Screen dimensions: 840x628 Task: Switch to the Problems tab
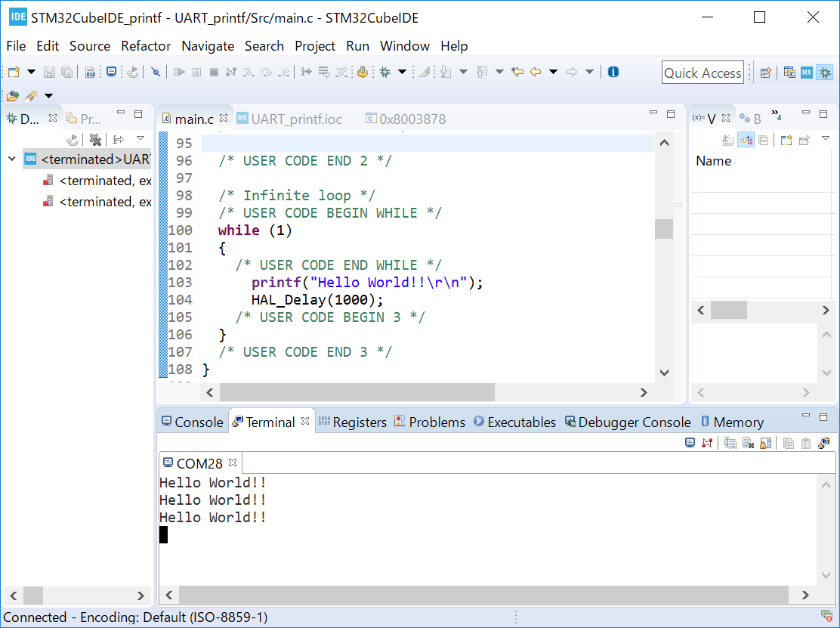coord(430,422)
